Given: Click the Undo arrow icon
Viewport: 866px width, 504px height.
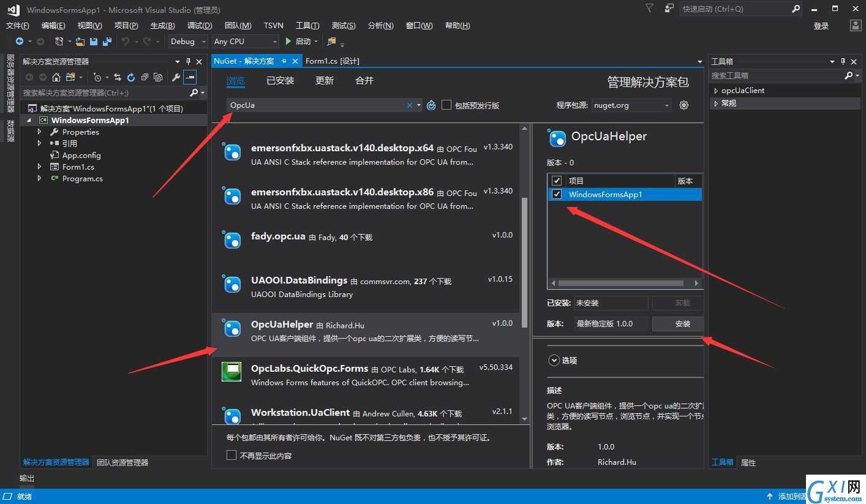Looking at the screenshot, I should (125, 42).
